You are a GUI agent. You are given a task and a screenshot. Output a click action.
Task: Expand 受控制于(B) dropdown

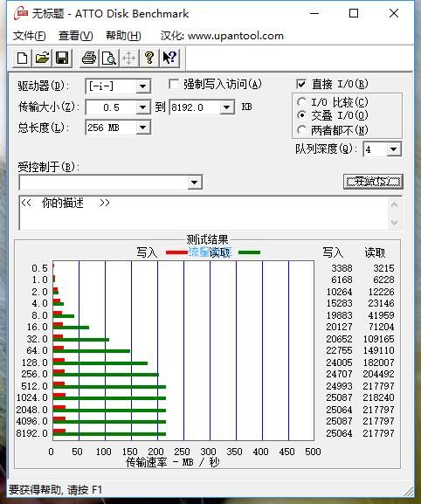point(194,183)
